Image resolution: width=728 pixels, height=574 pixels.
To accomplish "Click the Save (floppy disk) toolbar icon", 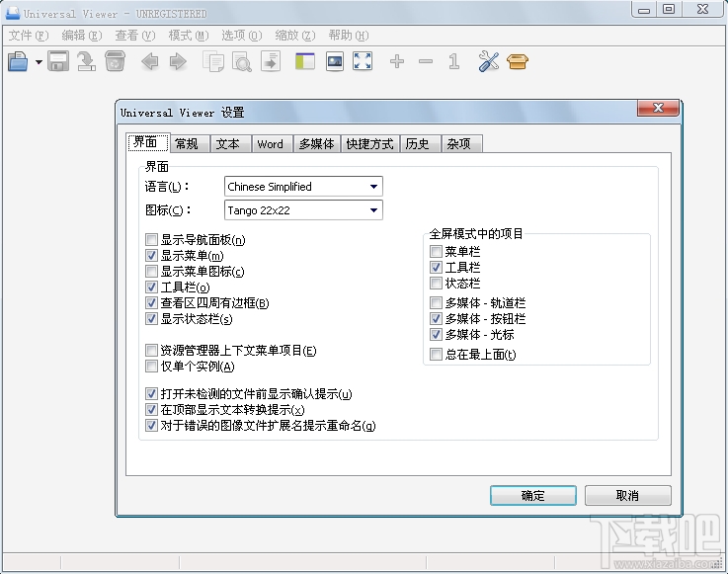I will (58, 61).
